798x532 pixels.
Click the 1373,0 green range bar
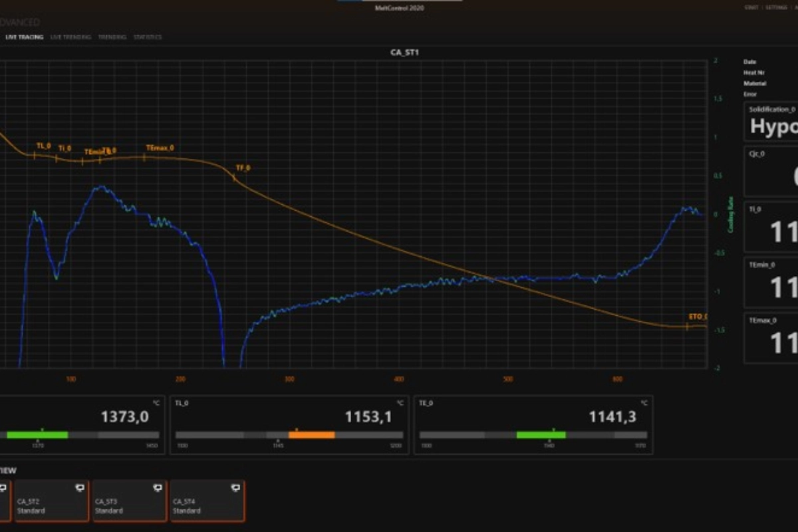pos(37,435)
